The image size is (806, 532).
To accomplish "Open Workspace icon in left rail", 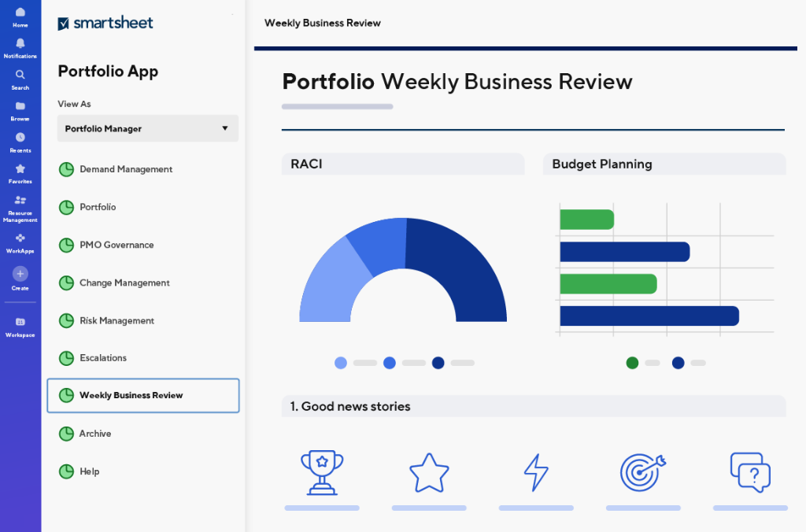I will click(x=20, y=322).
